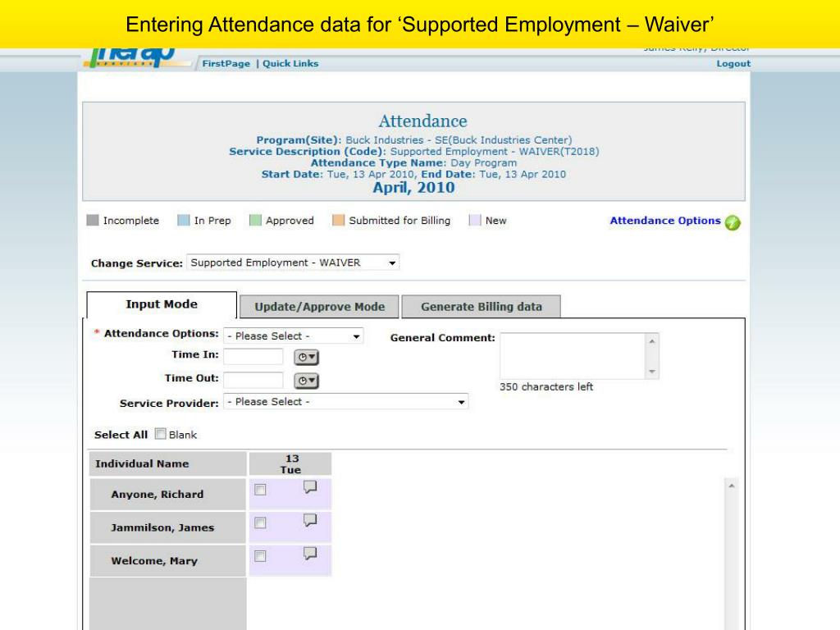This screenshot has height=630, width=840.
Task: Click the New lavender legend swatch
Action: click(x=475, y=220)
